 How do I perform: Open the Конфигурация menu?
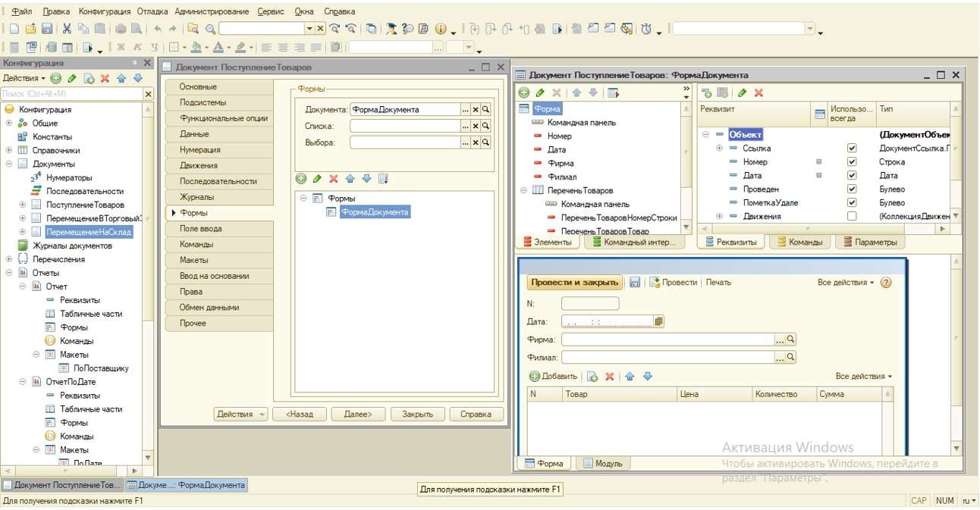point(105,11)
